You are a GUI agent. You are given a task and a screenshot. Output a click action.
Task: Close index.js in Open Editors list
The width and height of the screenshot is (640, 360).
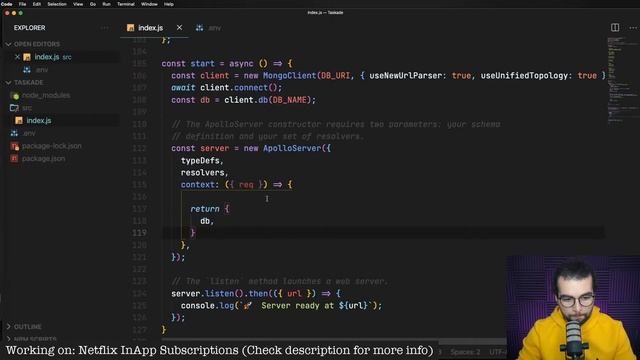pyautogui.click(x=17, y=57)
